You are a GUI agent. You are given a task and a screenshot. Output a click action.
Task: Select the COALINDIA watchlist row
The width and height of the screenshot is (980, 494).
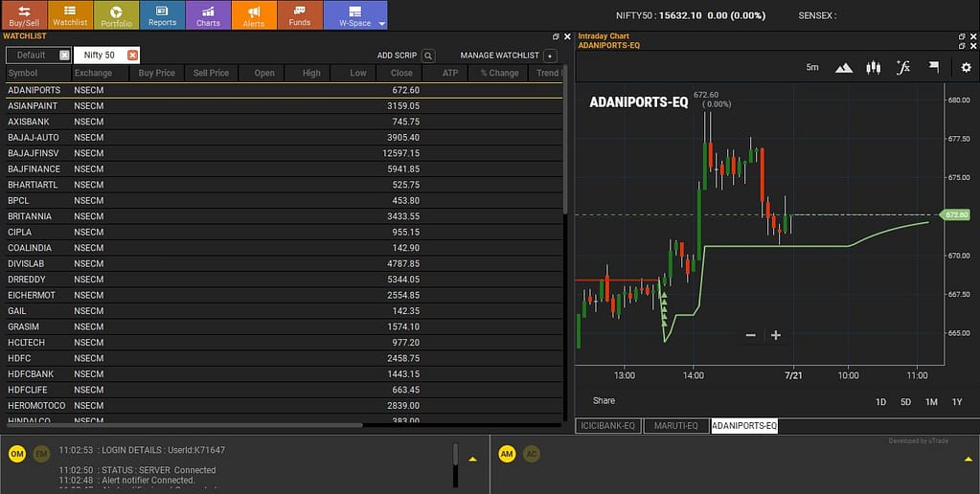pyautogui.click(x=285, y=248)
